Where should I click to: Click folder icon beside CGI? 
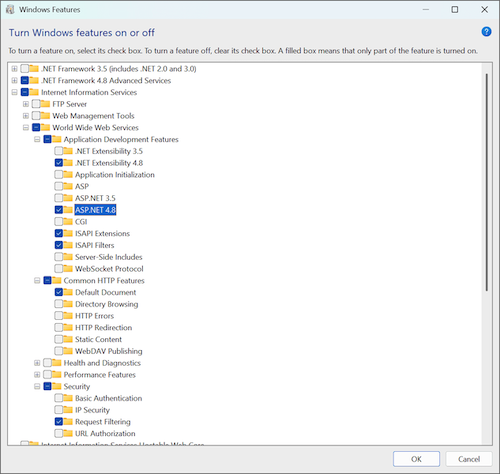(68, 222)
